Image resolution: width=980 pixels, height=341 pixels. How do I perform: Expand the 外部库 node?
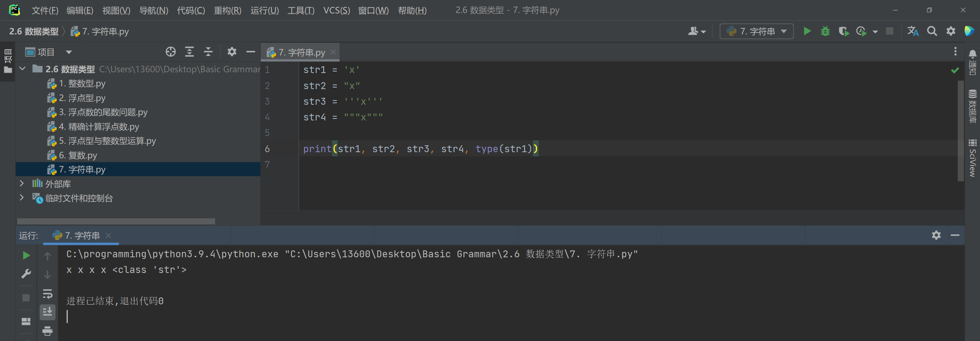(x=22, y=183)
